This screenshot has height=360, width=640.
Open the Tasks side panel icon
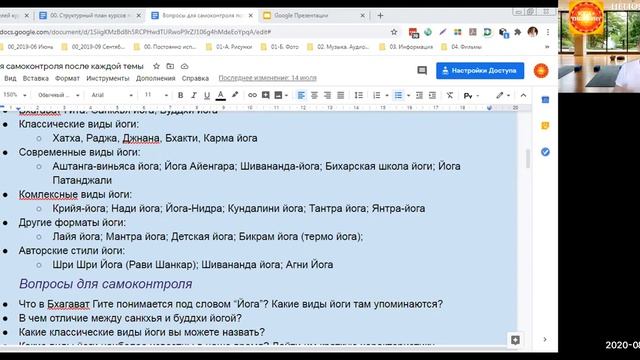point(545,152)
